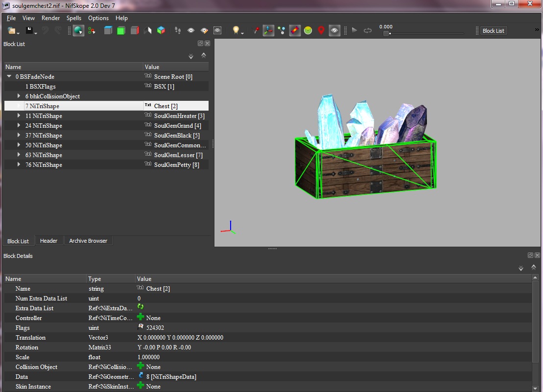Image resolution: width=543 pixels, height=392 pixels.
Task: Switch to Side view red cube
Action: [x=135, y=31]
